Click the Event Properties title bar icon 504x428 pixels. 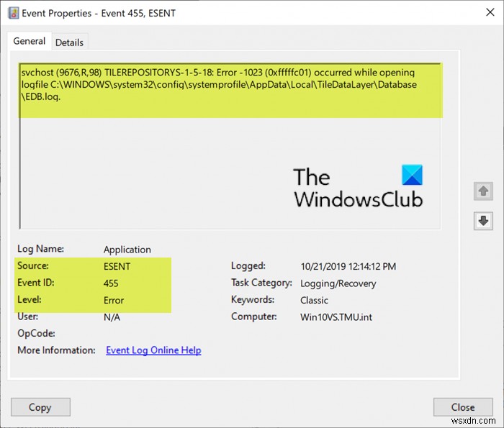14,13
